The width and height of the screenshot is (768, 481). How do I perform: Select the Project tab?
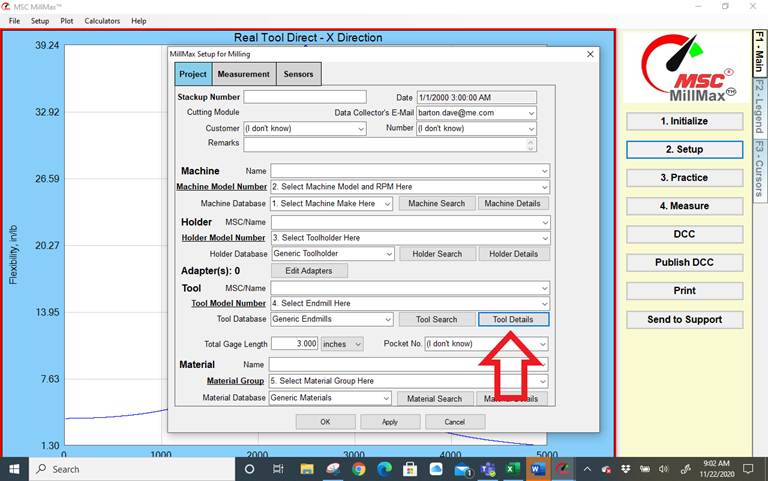point(193,74)
